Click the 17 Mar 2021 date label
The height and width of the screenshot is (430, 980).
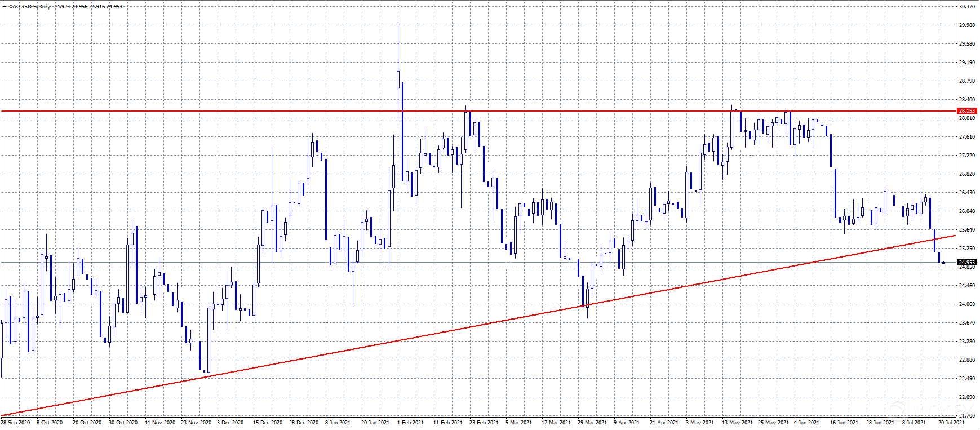(x=556, y=423)
